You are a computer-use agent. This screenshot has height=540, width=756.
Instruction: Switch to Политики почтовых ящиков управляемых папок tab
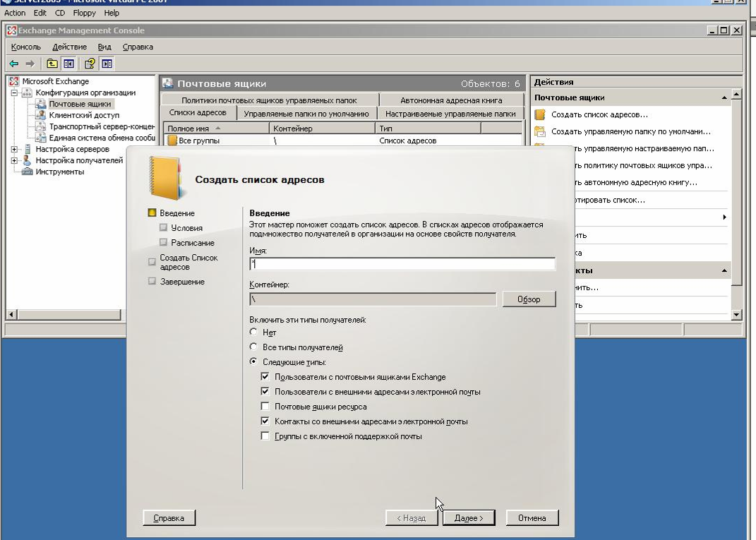pyautogui.click(x=269, y=100)
